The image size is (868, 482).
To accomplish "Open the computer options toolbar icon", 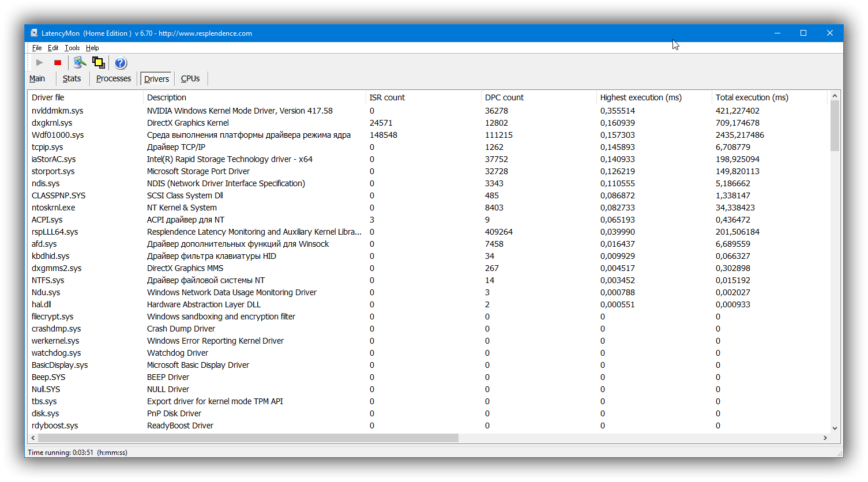I will tap(79, 63).
